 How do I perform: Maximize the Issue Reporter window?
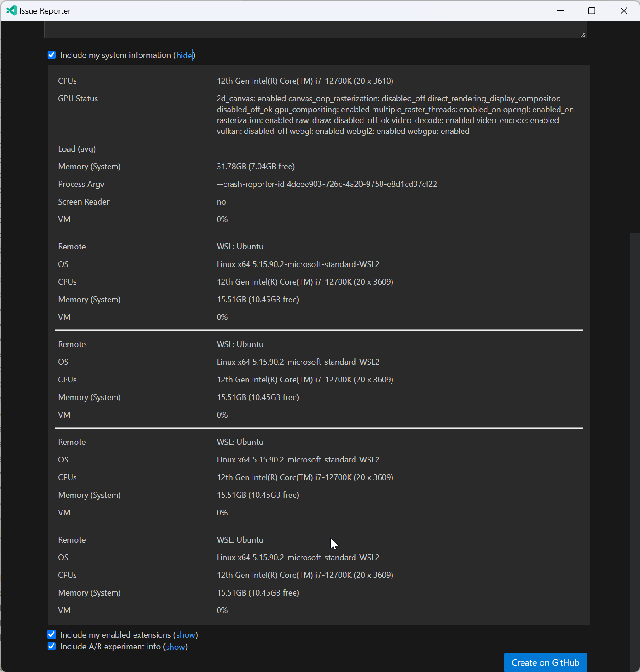592,10
